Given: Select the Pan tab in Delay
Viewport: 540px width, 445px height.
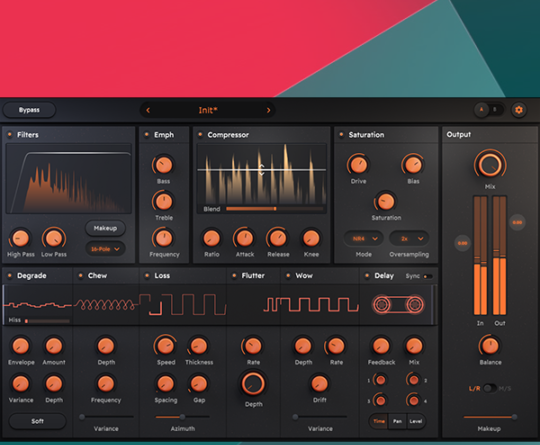Looking at the screenshot, I should pyautogui.click(x=397, y=421).
